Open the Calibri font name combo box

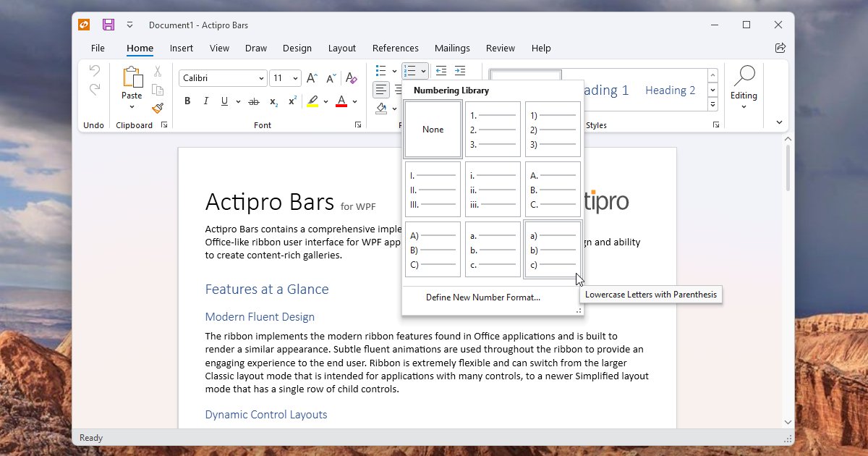point(224,78)
